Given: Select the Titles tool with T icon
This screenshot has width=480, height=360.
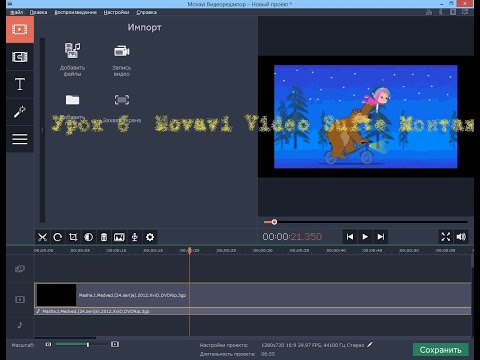Looking at the screenshot, I should click(x=20, y=84).
